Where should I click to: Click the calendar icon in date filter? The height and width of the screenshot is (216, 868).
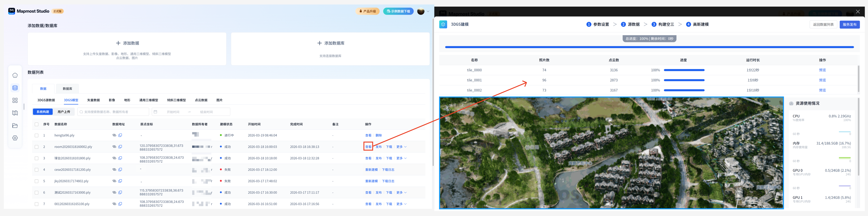[155, 112]
